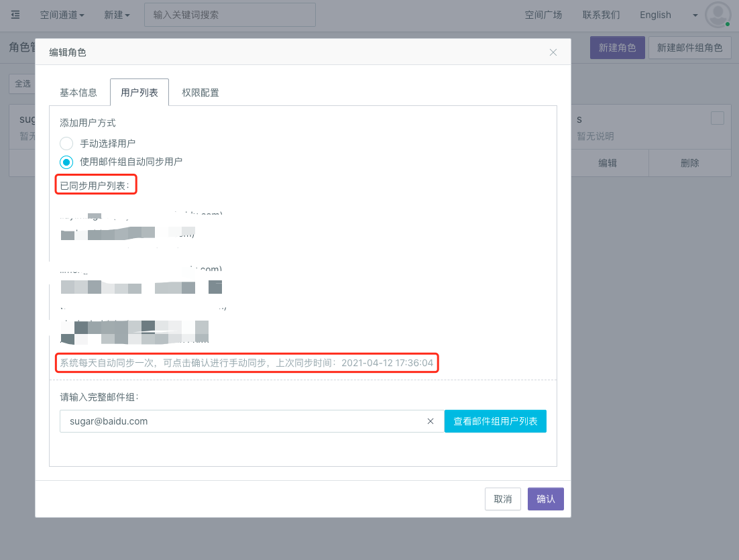Expand the English language dropdown arrow
739x560 pixels.
point(695,15)
